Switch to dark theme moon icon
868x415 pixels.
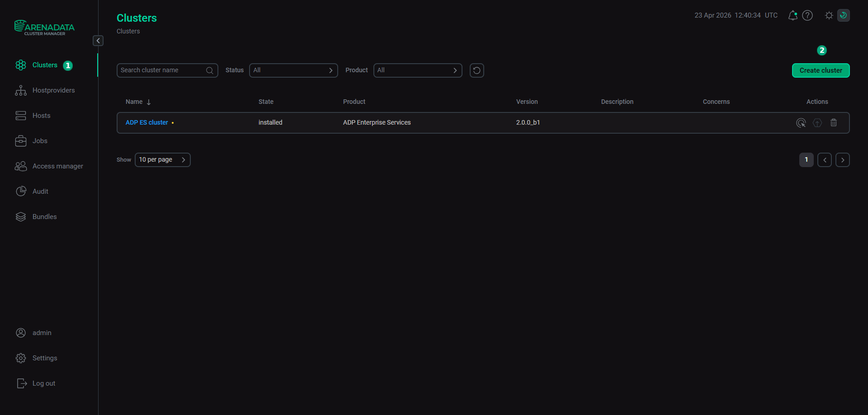[x=844, y=15]
